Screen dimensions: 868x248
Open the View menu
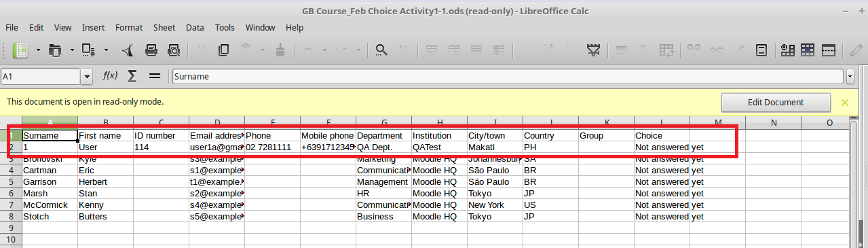tap(62, 28)
